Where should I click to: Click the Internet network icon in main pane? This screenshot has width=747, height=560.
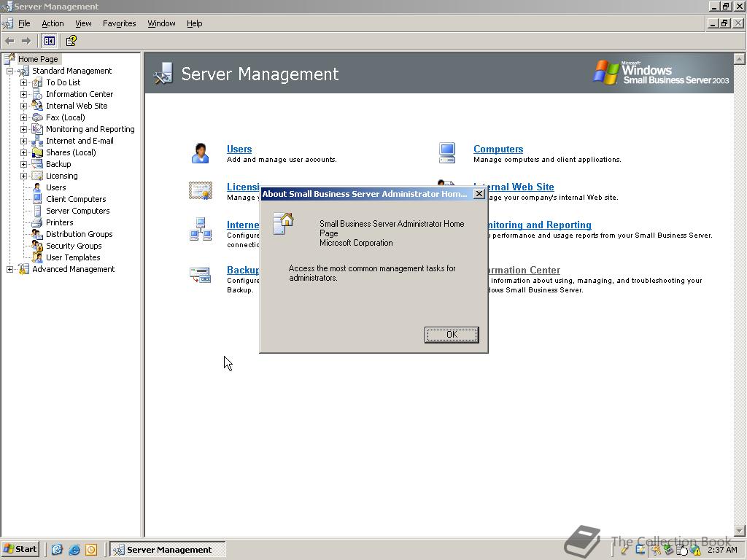pos(200,229)
